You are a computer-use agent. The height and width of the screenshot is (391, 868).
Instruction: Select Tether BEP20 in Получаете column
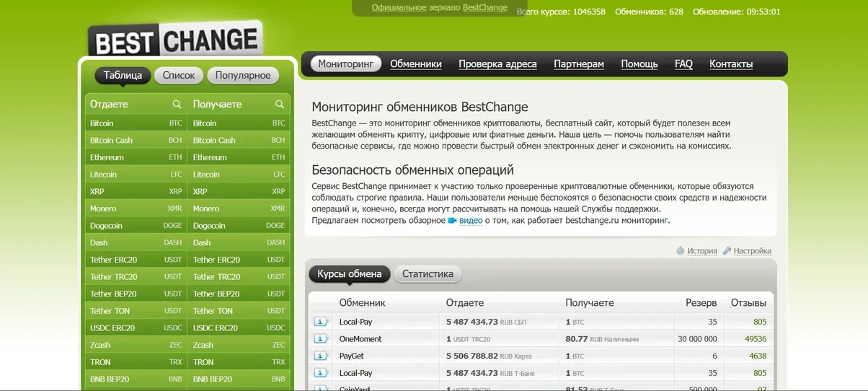[x=239, y=294]
